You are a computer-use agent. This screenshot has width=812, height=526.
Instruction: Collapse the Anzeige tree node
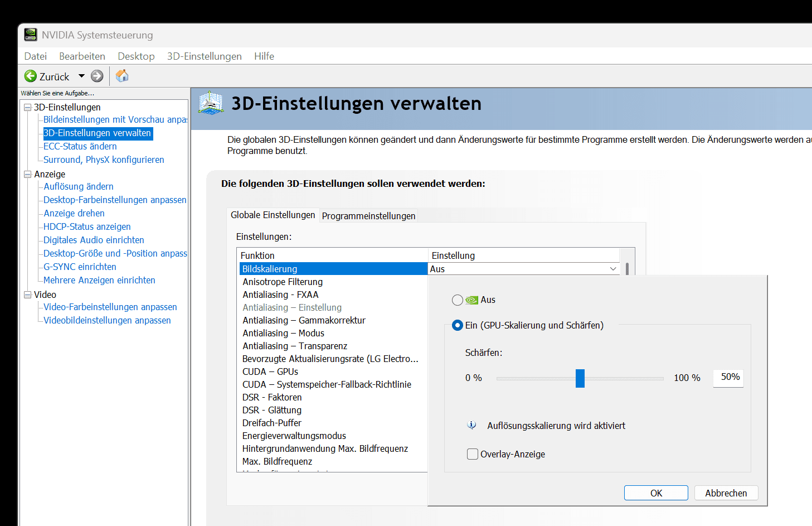[27, 174]
